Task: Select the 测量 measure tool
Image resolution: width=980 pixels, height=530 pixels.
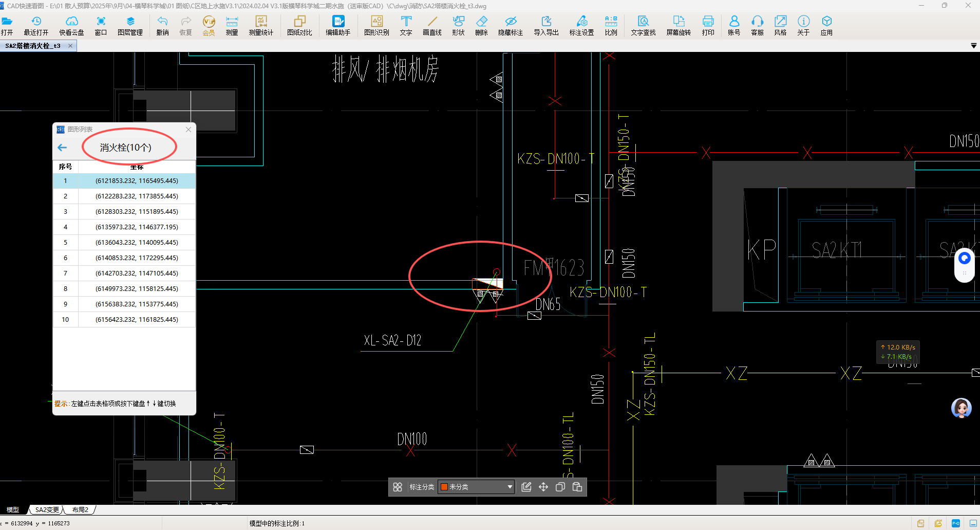Action: [232, 26]
